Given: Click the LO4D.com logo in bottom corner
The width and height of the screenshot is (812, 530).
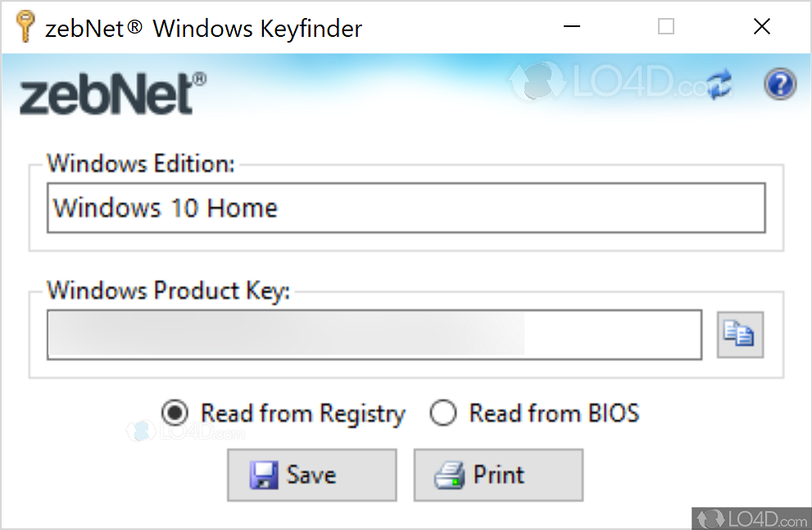Looking at the screenshot, I should 751,518.
